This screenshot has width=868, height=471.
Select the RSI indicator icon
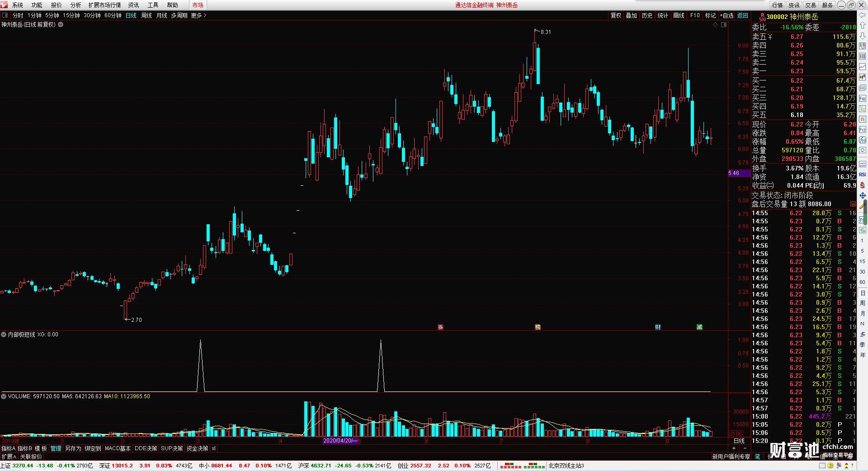(863, 174)
